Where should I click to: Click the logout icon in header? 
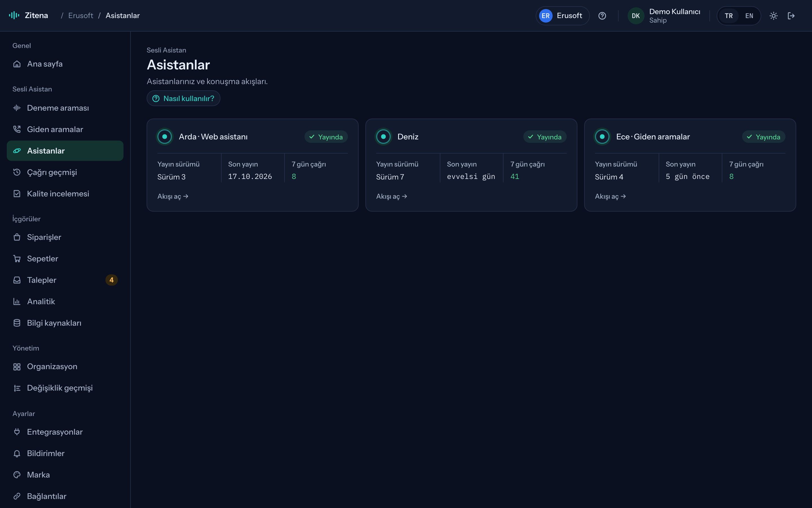click(791, 16)
